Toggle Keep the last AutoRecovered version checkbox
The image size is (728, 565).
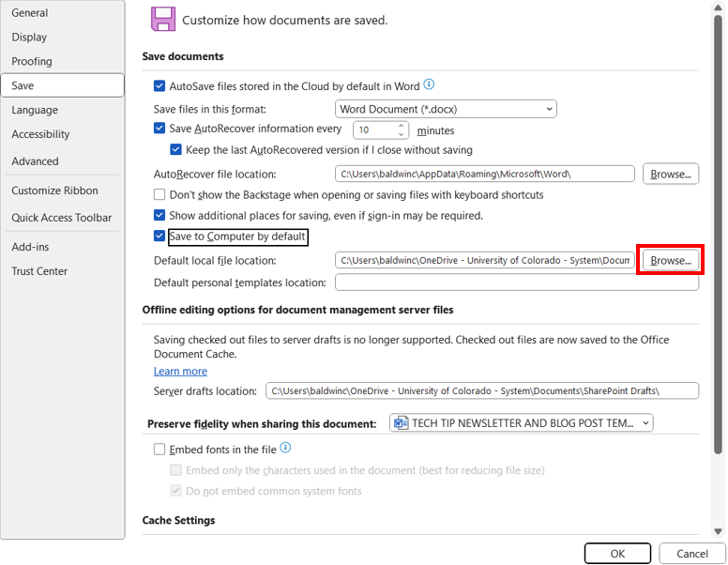point(176,149)
